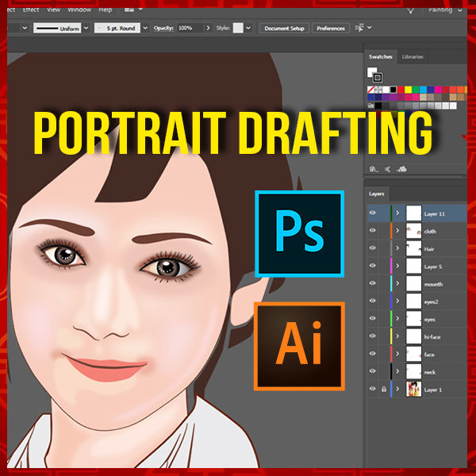The height and width of the screenshot is (476, 476).
Task: Choose the None swatch with red slash
Action: pyautogui.click(x=370, y=90)
